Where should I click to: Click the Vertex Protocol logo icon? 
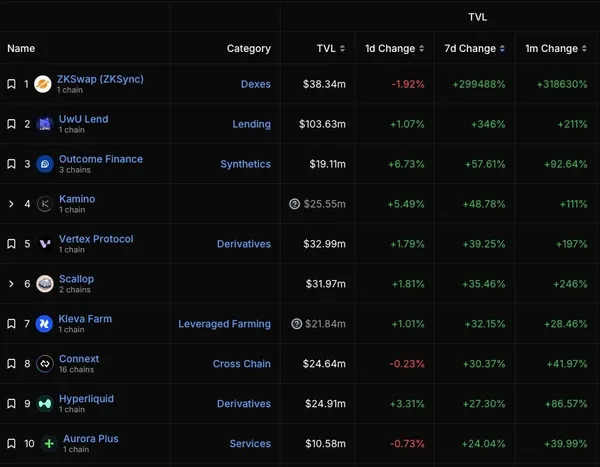coord(44,244)
